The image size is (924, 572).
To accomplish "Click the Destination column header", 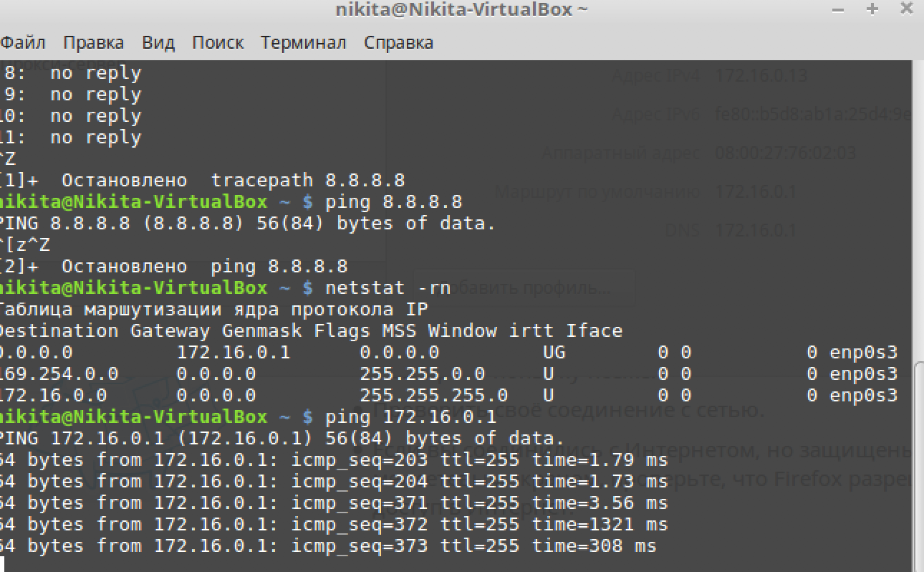I will tap(59, 330).
